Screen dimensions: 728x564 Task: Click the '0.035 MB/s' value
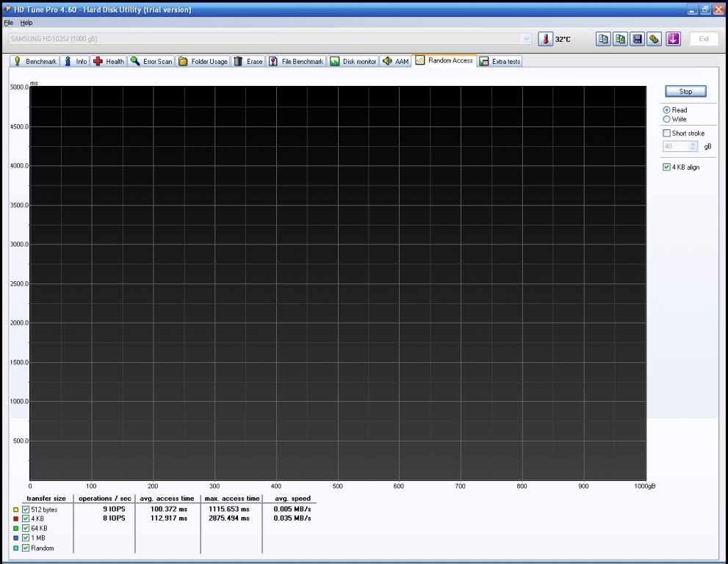click(x=292, y=518)
